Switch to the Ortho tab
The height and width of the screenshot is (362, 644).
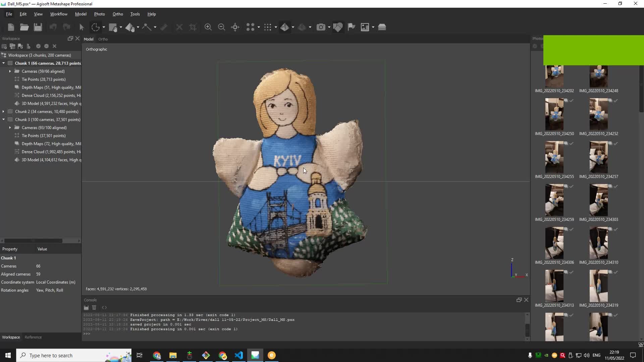click(103, 39)
